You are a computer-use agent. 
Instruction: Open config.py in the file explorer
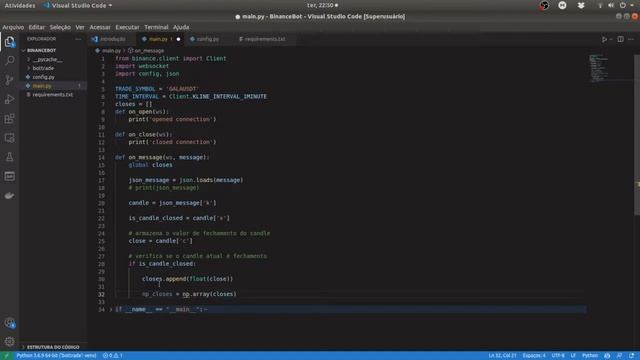43,77
